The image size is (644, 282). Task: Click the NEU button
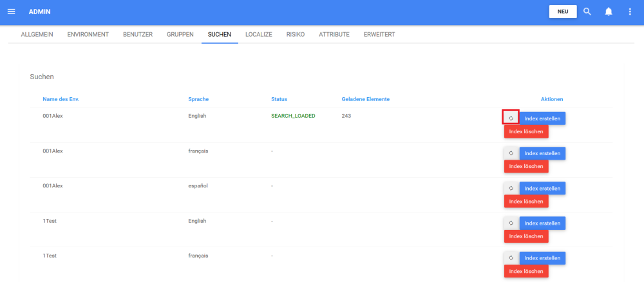563,12
